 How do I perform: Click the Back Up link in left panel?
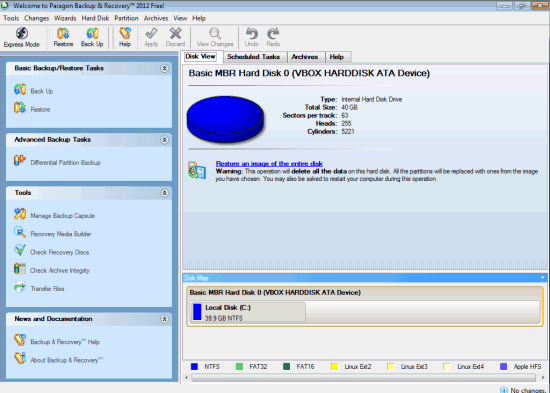coord(42,91)
